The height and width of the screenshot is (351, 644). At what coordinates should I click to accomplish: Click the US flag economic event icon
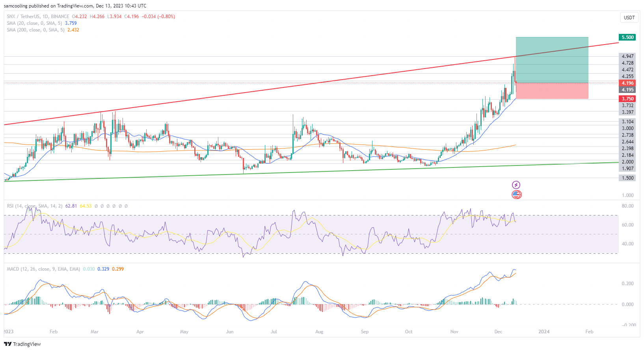(x=516, y=195)
